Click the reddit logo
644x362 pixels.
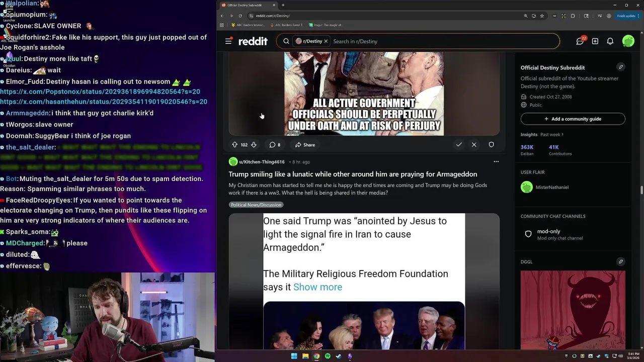pyautogui.click(x=253, y=41)
